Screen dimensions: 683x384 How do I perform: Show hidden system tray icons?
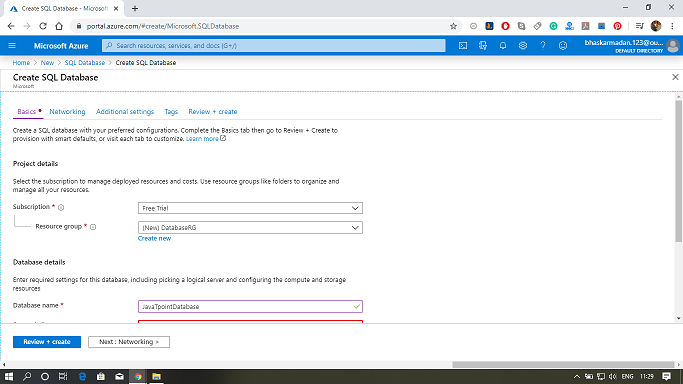[577, 377]
